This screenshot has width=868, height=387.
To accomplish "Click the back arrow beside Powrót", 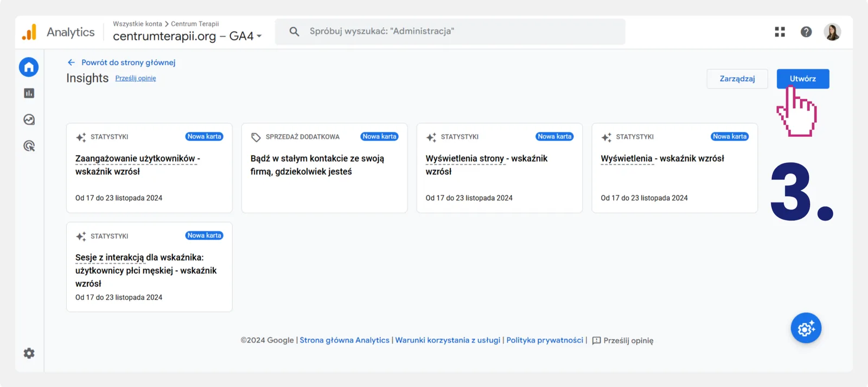I will point(71,62).
